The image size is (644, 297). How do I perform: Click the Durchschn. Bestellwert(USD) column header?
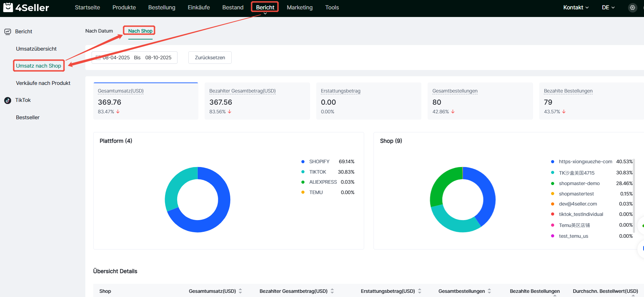tap(606, 291)
